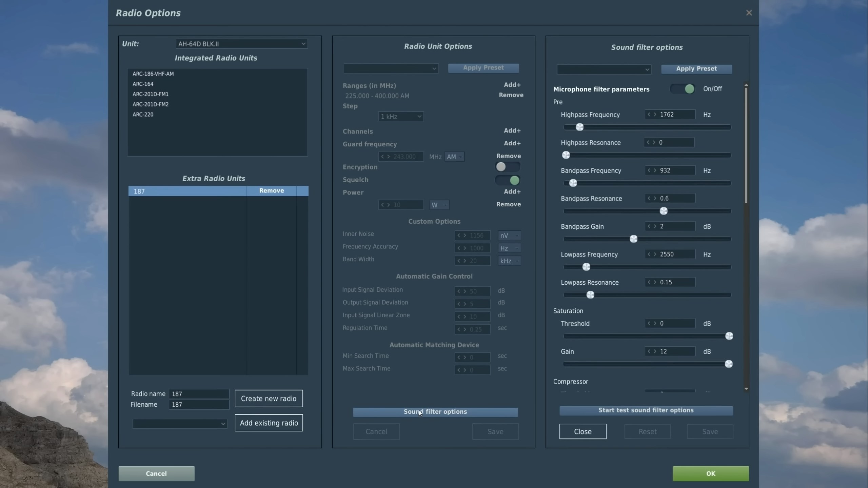868x488 pixels.
Task: Close the Radio Options dialog with X
Action: point(749,13)
